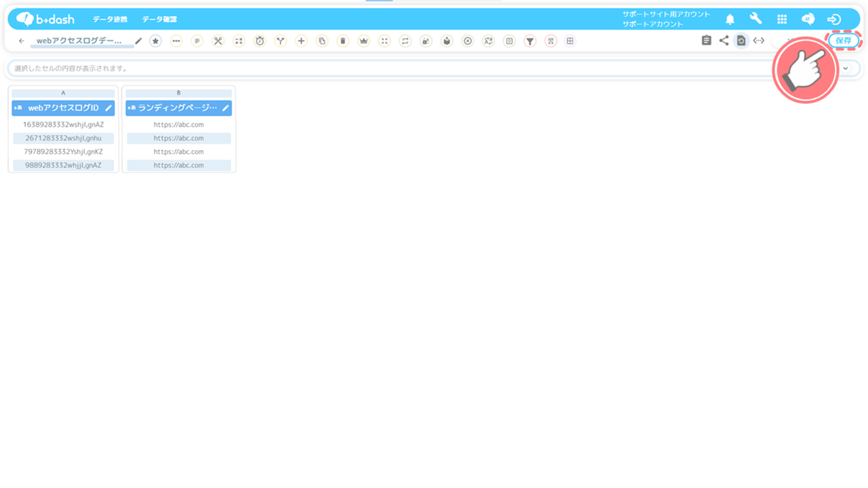This screenshot has height=488, width=868.
Task: Click the copy/duplicate toolbar icon
Action: tap(322, 41)
